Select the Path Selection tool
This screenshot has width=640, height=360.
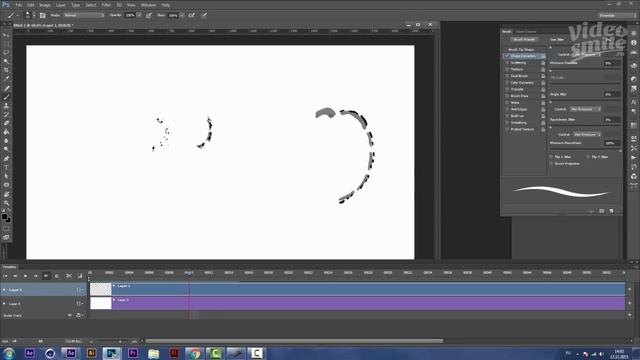[x=6, y=176]
